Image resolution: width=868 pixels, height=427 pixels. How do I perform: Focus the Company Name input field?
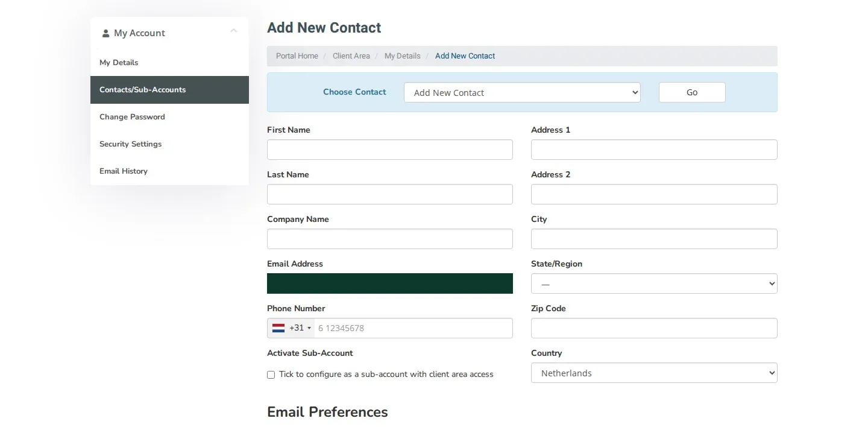(x=390, y=239)
